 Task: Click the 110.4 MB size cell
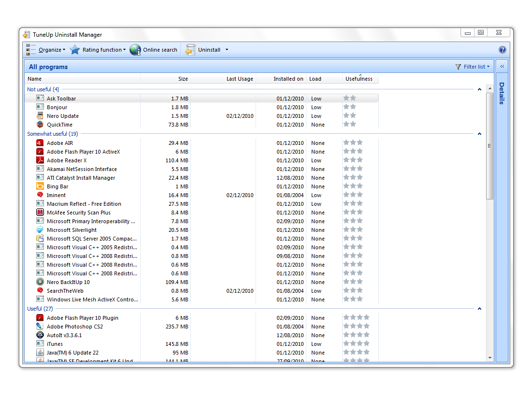coord(177,160)
